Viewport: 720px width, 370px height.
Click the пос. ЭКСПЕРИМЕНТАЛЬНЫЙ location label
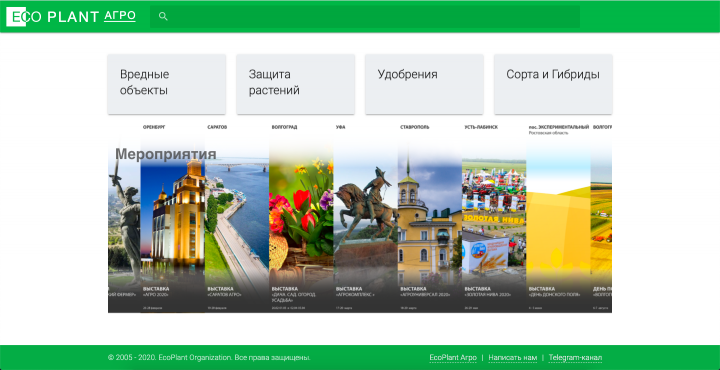point(559,127)
